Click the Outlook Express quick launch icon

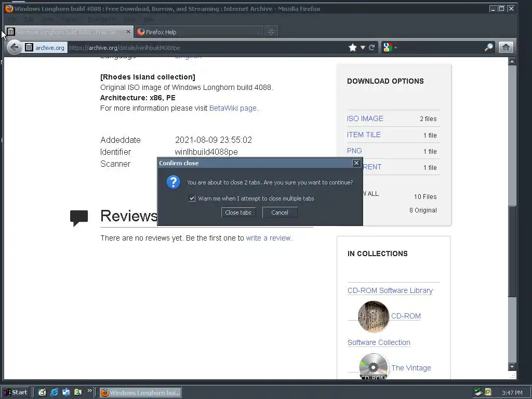(66, 392)
